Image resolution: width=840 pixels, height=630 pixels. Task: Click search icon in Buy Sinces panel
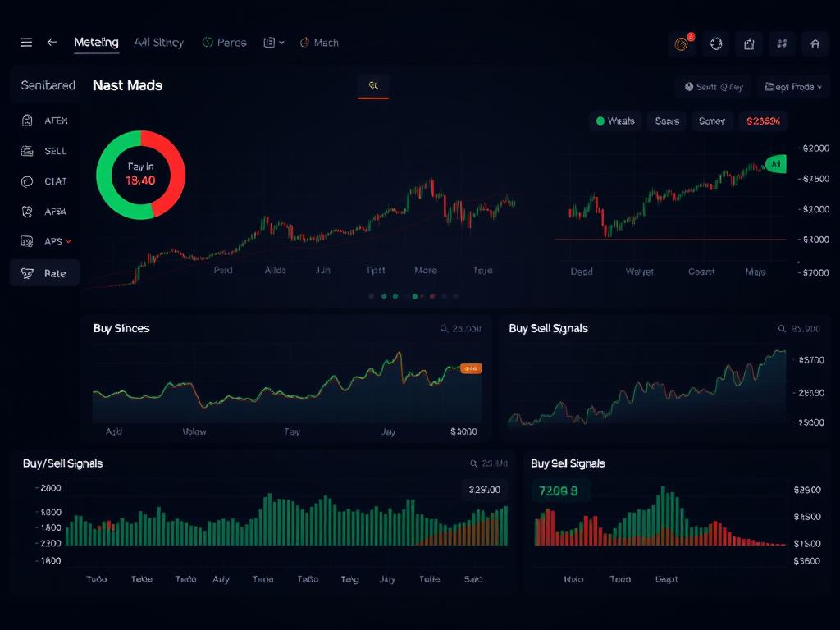coord(445,329)
